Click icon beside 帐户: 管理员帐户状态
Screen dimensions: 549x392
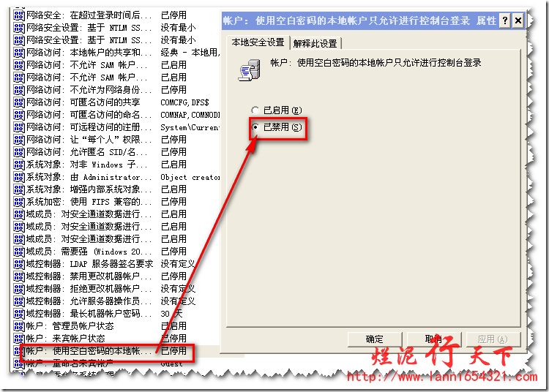pos(19,325)
